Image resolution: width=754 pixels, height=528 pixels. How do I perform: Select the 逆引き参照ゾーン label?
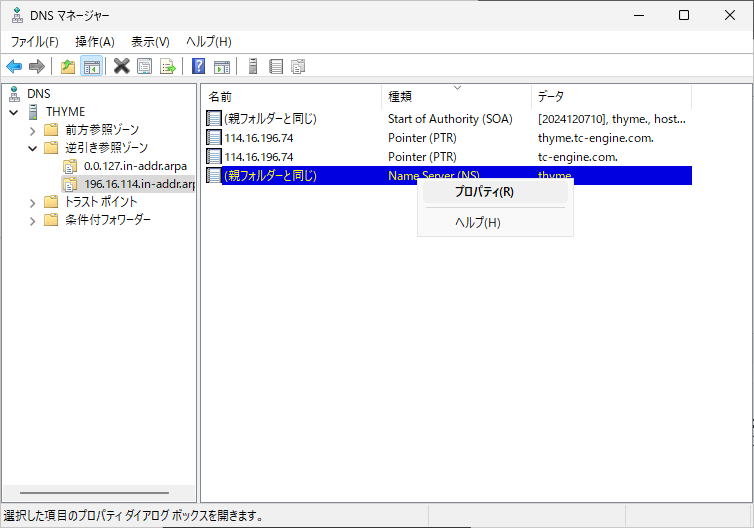click(106, 148)
